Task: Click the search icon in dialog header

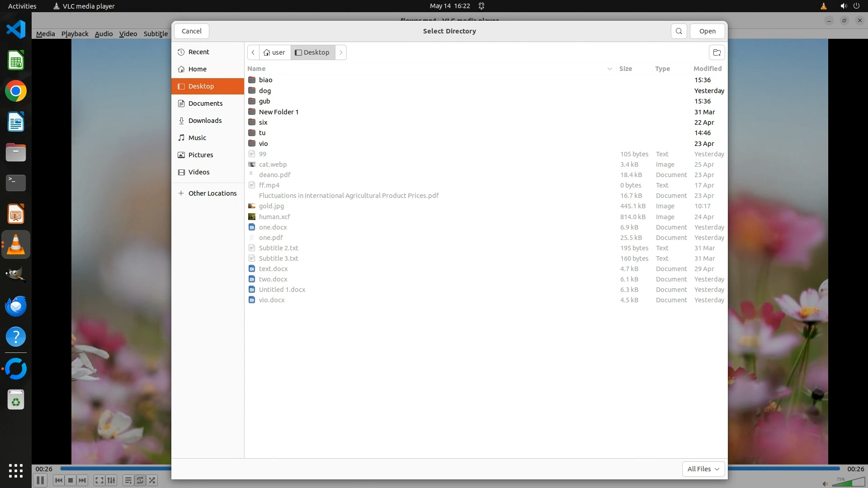Action: [x=679, y=31]
